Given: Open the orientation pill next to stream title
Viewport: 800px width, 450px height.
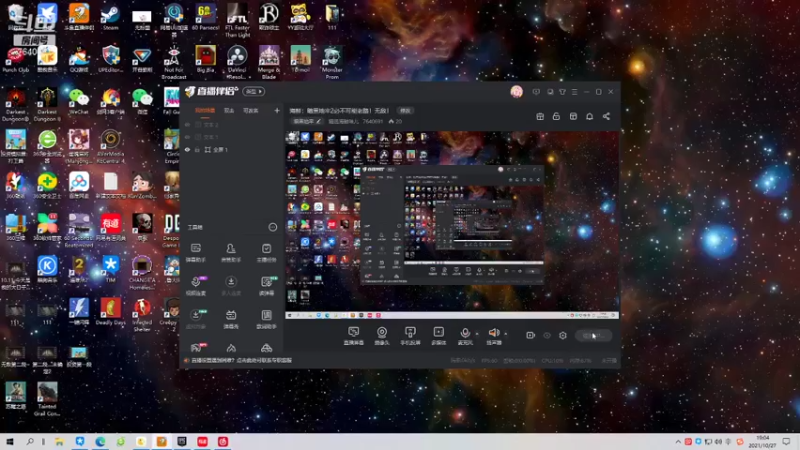Looking at the screenshot, I should click(x=405, y=111).
